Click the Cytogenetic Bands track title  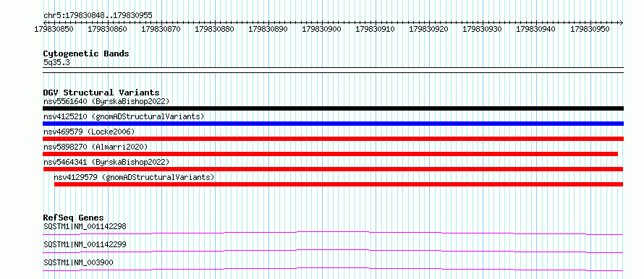coord(86,53)
